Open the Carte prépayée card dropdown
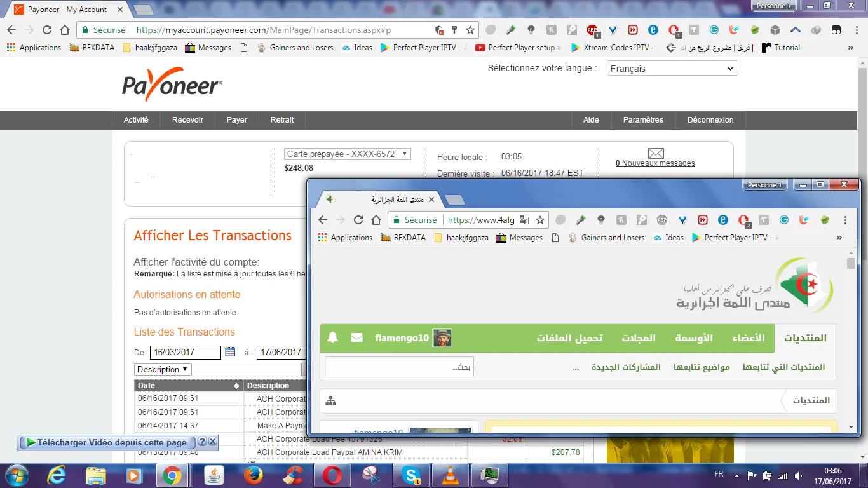 (347, 154)
